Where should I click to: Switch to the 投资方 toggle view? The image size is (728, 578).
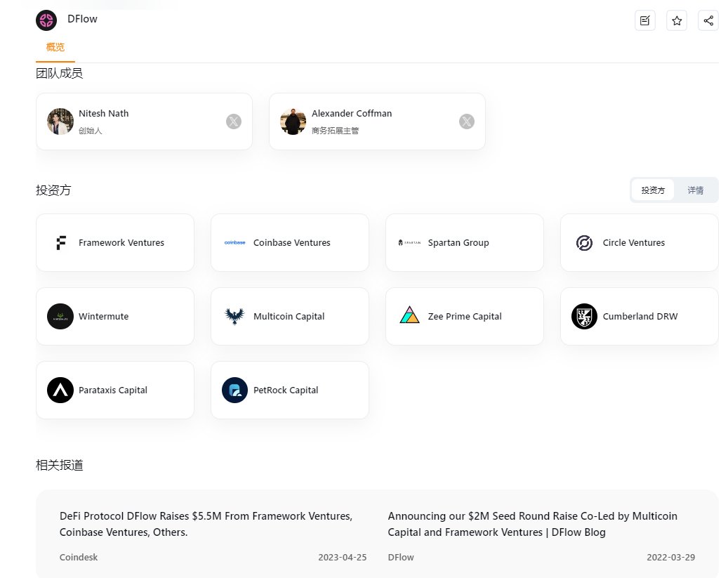(x=653, y=190)
